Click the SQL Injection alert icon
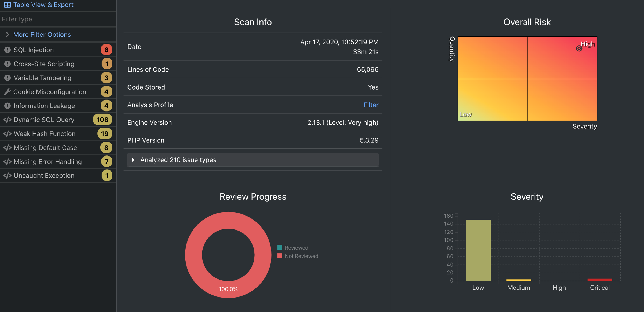Image resolution: width=644 pixels, height=312 pixels. [8, 50]
